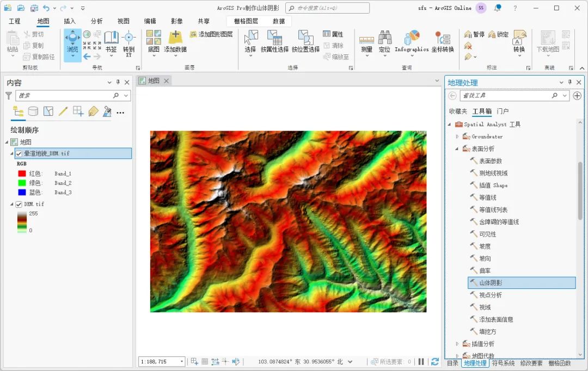Viewport: 588px width, 371px height.
Task: Open the 山体阴影 hillshade tool
Action: click(x=522, y=283)
